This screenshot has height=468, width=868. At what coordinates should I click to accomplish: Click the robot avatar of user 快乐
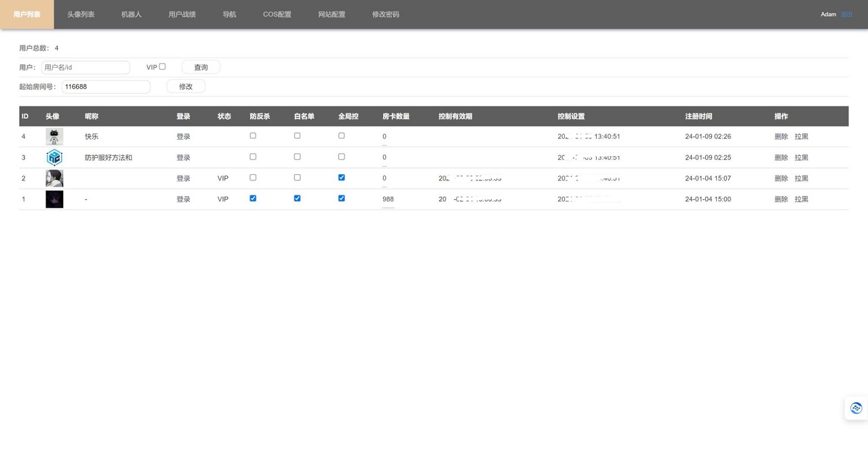click(54, 136)
